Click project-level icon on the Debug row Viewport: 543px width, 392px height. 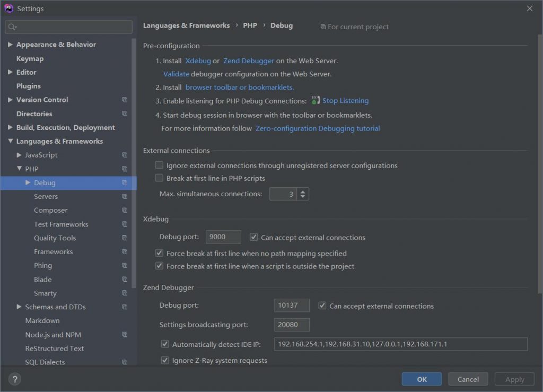(125, 182)
